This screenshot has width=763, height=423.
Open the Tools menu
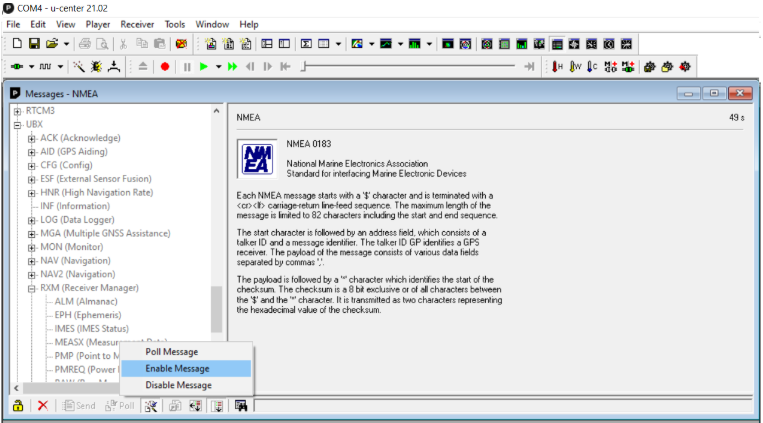coord(175,24)
